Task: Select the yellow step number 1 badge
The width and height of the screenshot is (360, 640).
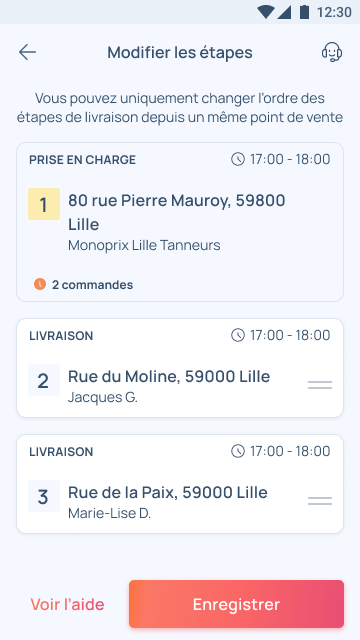Action: point(44,204)
